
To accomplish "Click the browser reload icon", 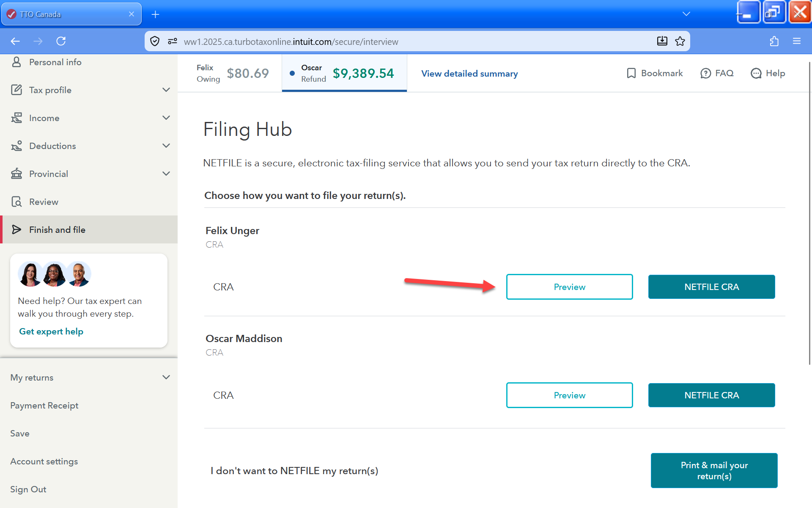I will pos(61,41).
